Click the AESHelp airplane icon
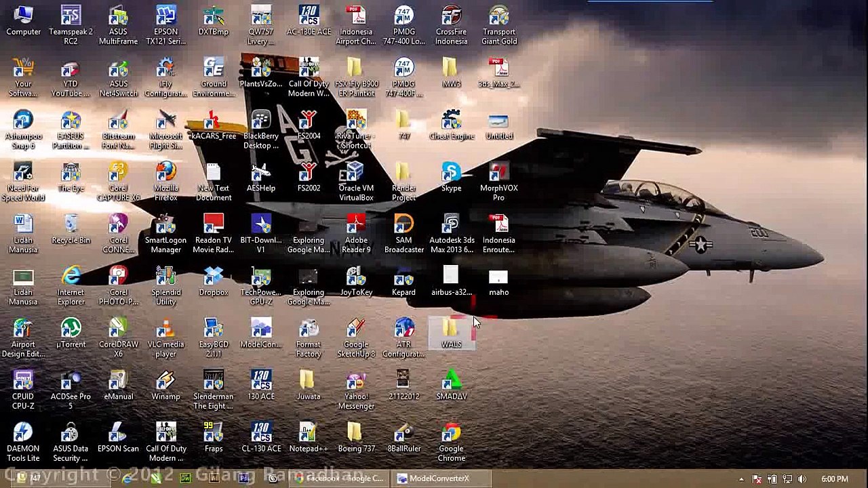Image resolution: width=868 pixels, height=488 pixels. point(261,178)
